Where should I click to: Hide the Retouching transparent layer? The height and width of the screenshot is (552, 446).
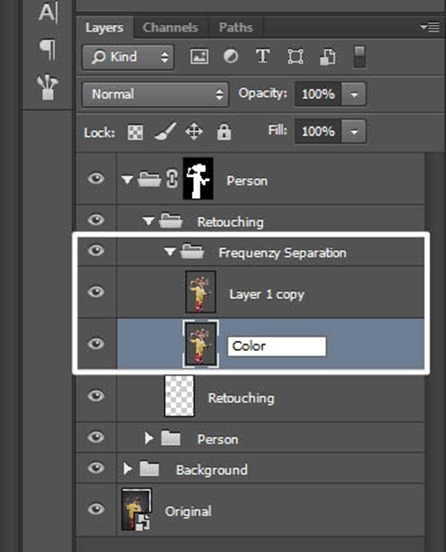point(96,395)
